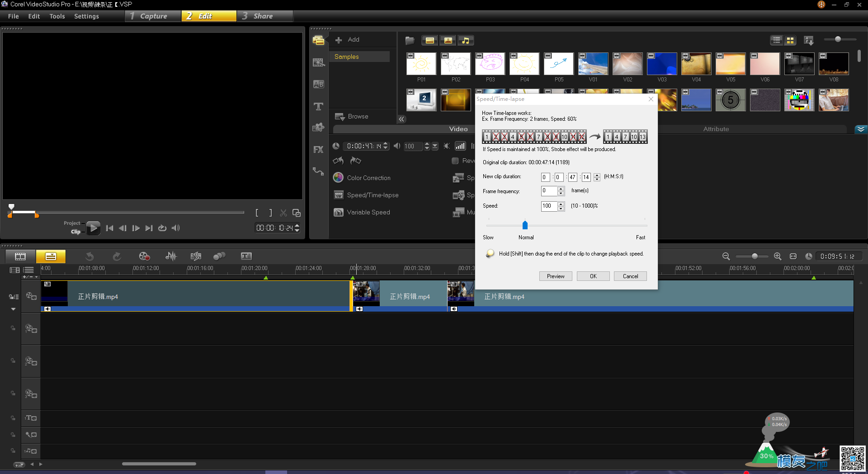
Task: Open clip volume dropdown arrow
Action: 435,146
